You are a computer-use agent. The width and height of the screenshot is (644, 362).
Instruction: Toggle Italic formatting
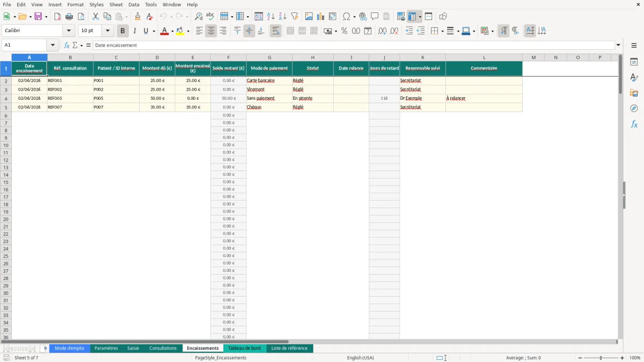pyautogui.click(x=135, y=31)
